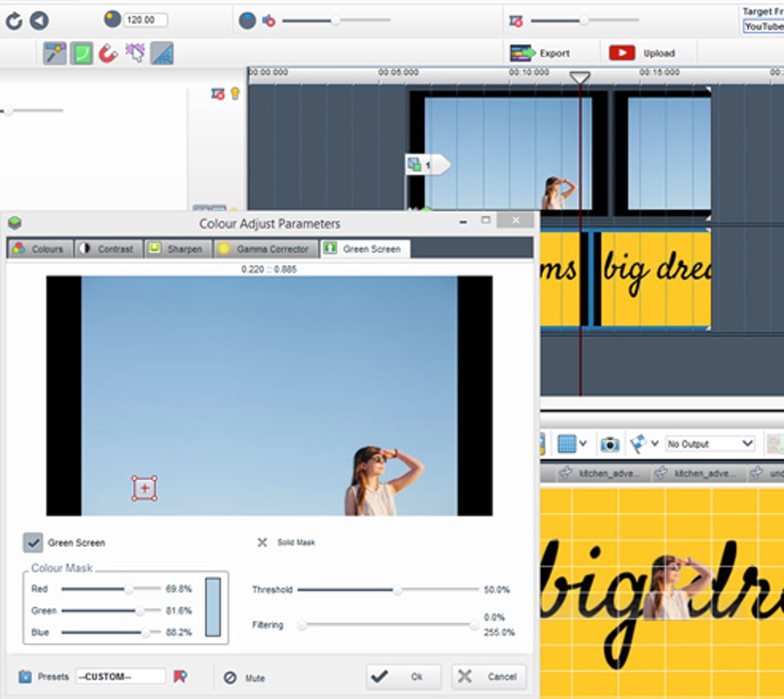Switch to the Green Screen tab
The height and width of the screenshot is (699, 784).
pyautogui.click(x=364, y=249)
